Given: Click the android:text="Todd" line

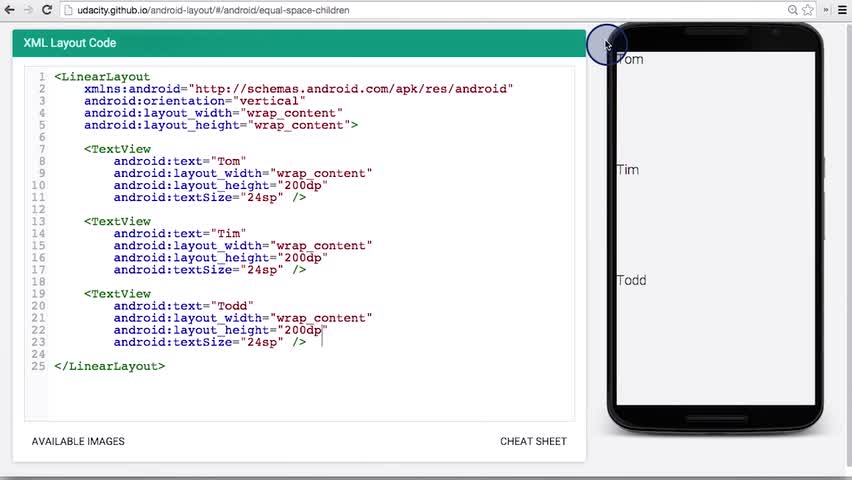Looking at the screenshot, I should tap(184, 306).
